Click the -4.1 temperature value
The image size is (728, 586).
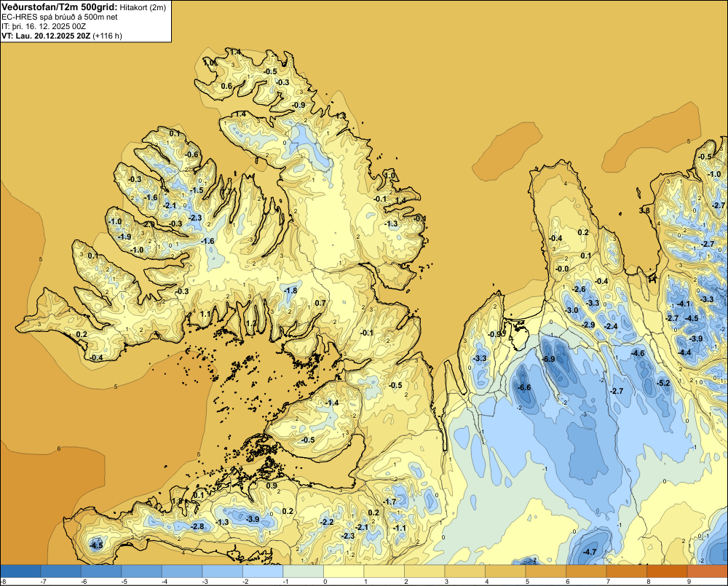(x=684, y=304)
